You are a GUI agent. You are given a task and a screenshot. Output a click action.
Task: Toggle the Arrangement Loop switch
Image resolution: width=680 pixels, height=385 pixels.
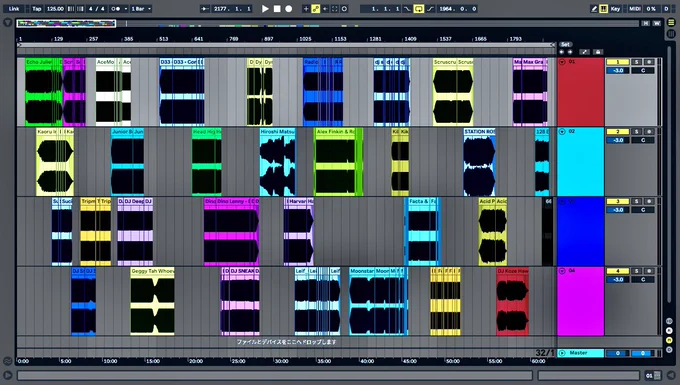[x=418, y=9]
